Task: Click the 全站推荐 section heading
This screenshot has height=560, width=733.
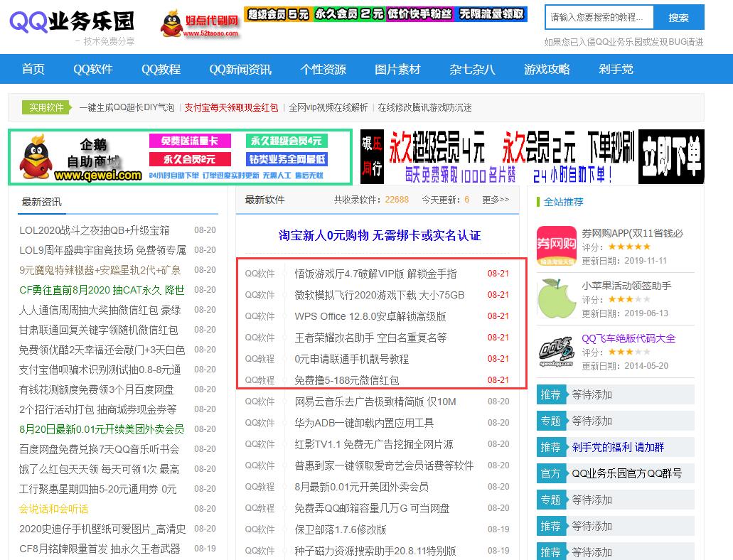Action: (563, 202)
